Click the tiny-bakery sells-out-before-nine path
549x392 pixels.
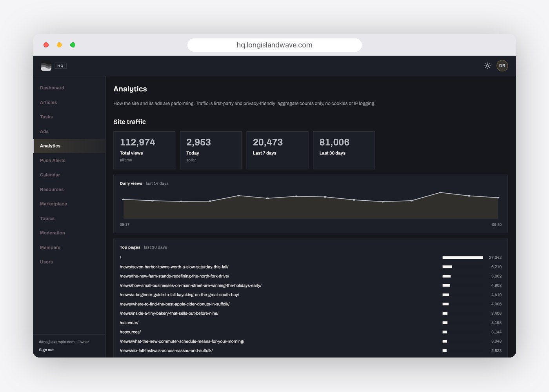tap(169, 314)
